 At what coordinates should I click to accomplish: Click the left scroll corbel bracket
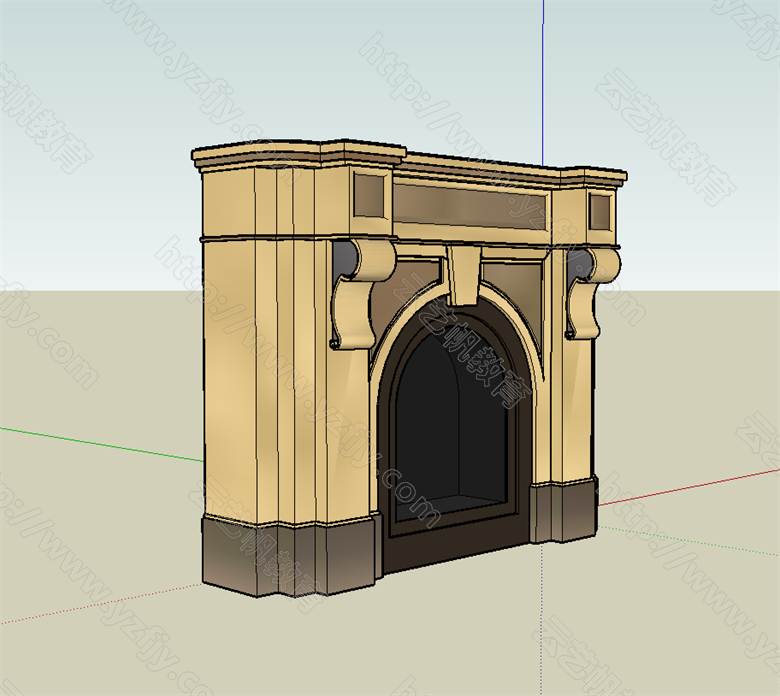click(x=364, y=294)
